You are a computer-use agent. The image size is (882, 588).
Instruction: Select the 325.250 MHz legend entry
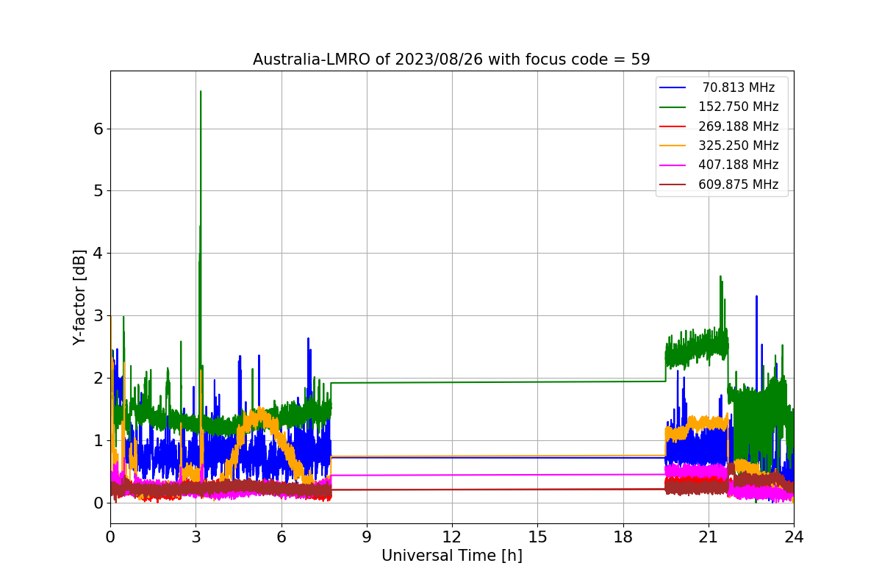pos(723,146)
